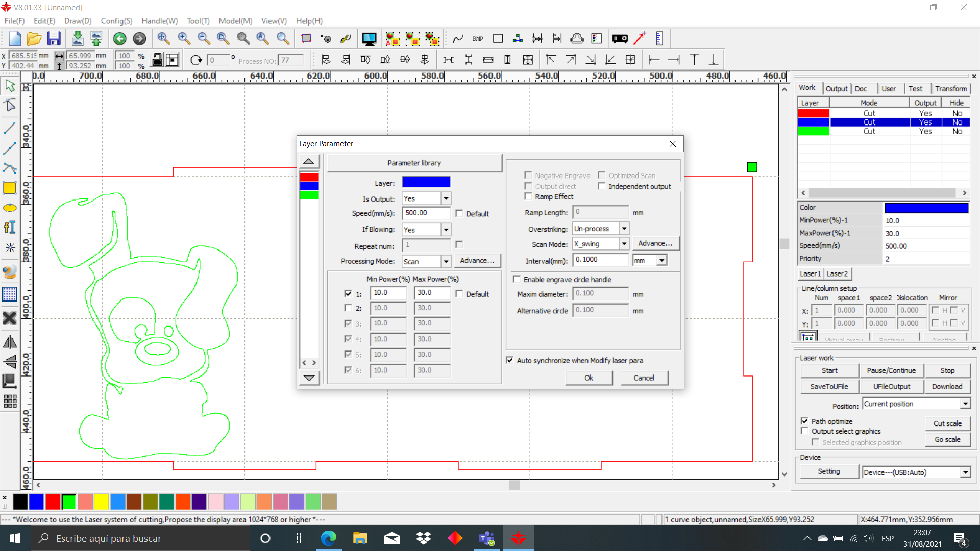Click the New file toolbar icon

click(15, 39)
